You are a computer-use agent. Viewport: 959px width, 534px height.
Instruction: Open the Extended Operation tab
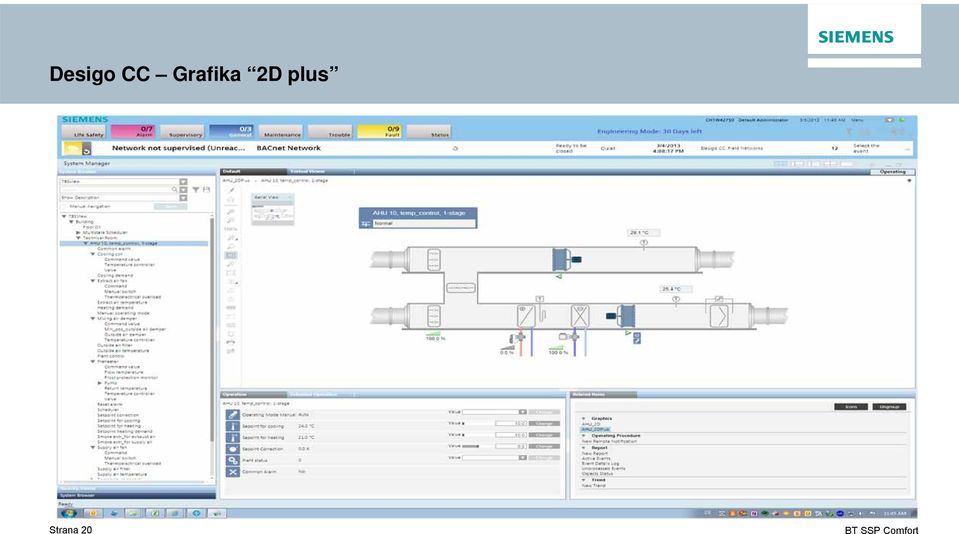tap(319, 395)
